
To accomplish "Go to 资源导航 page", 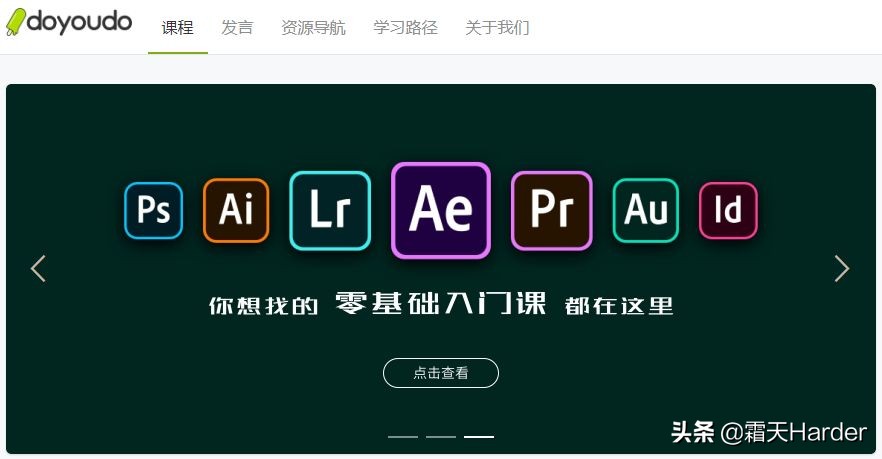I will pyautogui.click(x=313, y=27).
